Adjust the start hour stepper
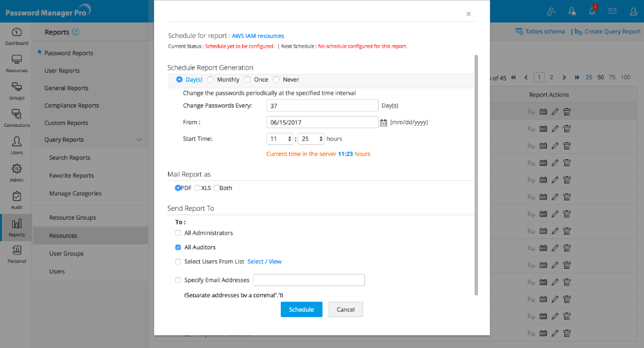The width and height of the screenshot is (644, 348). (x=290, y=139)
